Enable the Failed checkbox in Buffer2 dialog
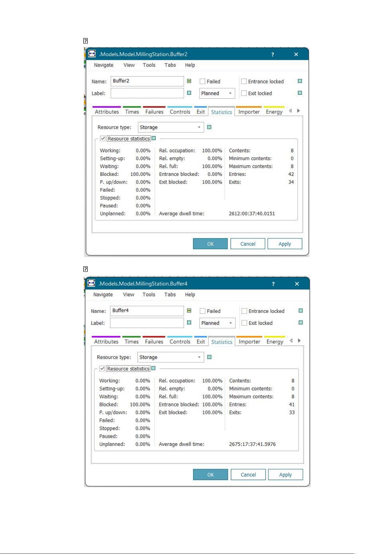This screenshot has height=554, width=392. click(203, 82)
